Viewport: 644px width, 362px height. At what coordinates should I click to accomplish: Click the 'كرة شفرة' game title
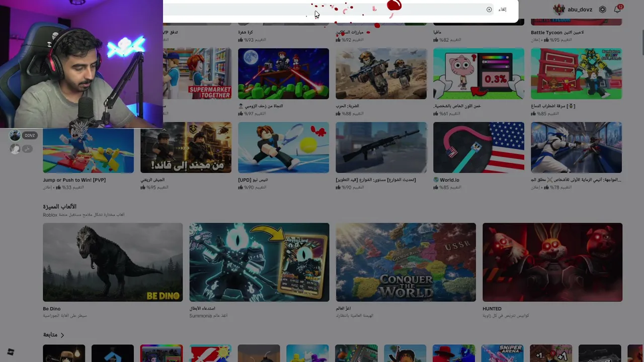(x=246, y=33)
